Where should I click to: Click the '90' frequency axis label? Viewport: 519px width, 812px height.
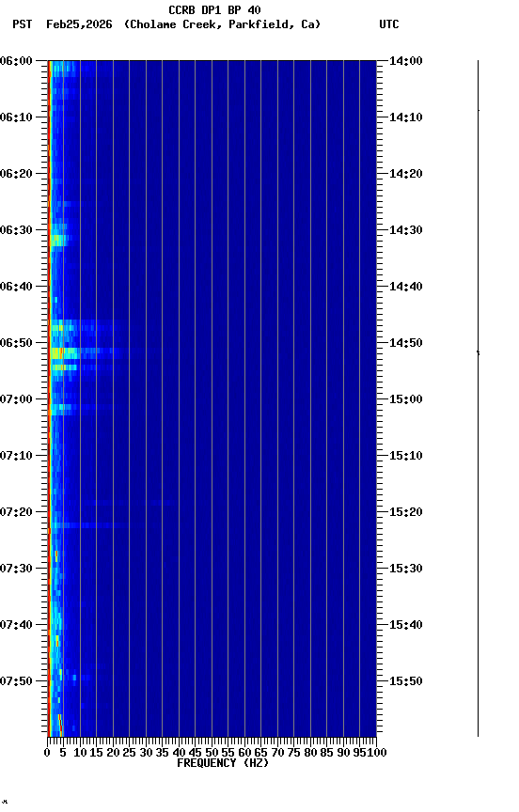point(343,753)
